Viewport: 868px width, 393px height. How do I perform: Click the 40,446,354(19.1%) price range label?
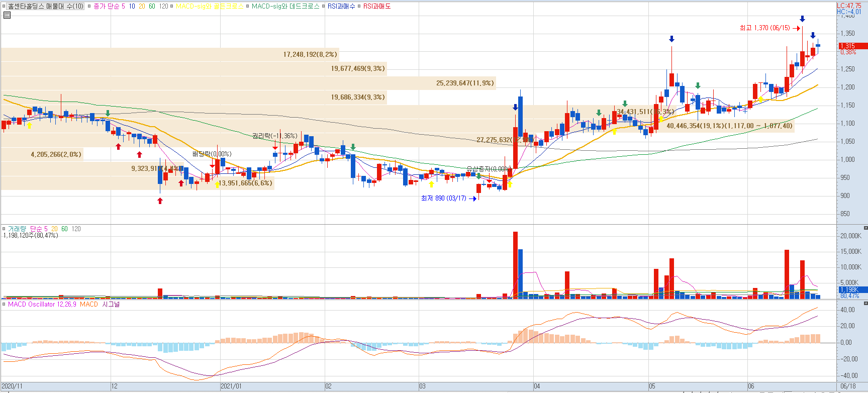coord(729,126)
